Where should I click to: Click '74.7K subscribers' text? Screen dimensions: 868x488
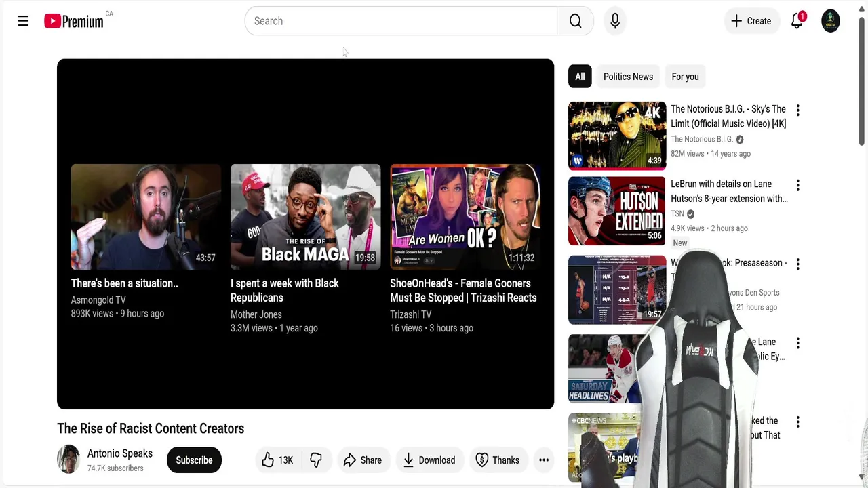tap(115, 468)
